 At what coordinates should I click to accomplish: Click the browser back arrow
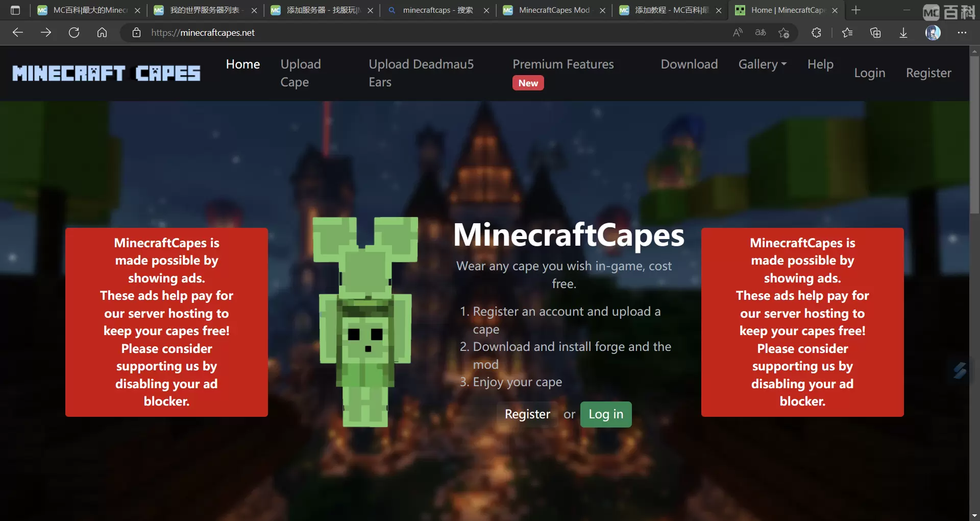tap(18, 33)
